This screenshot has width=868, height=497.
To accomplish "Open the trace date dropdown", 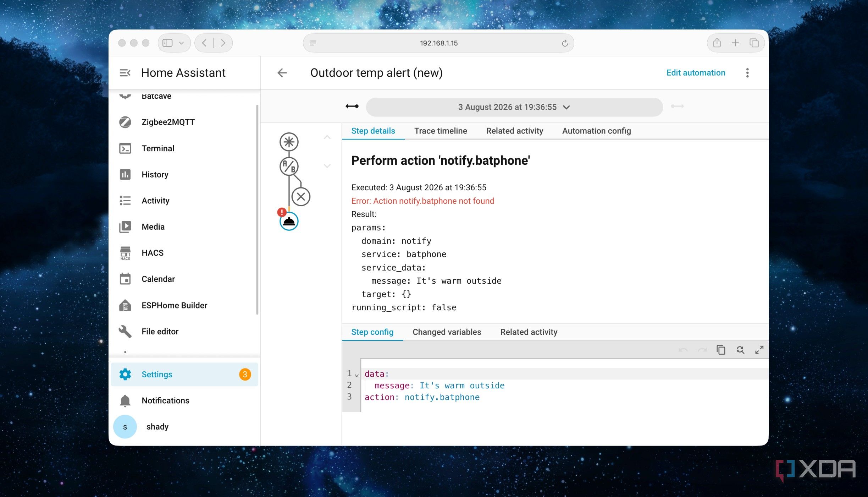I will click(514, 107).
